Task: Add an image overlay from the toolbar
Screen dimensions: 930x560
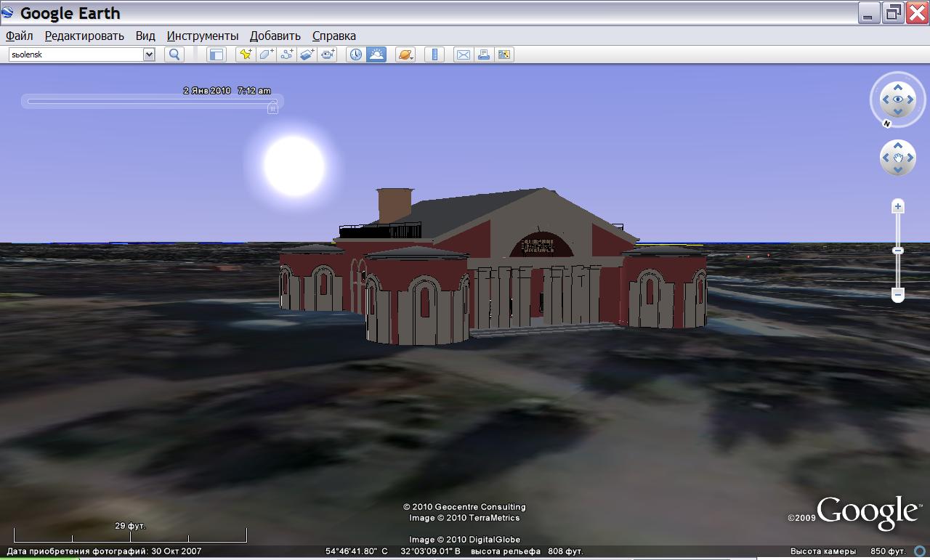Action: [x=307, y=54]
